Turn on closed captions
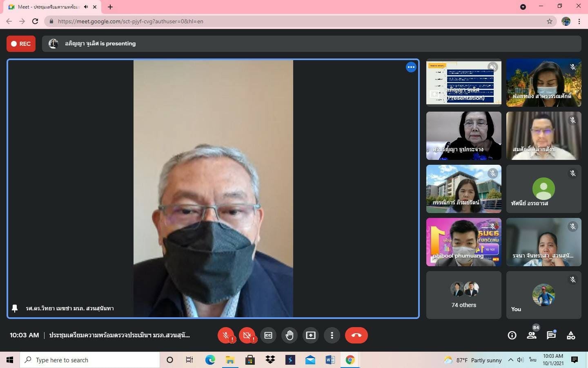 [x=268, y=335]
